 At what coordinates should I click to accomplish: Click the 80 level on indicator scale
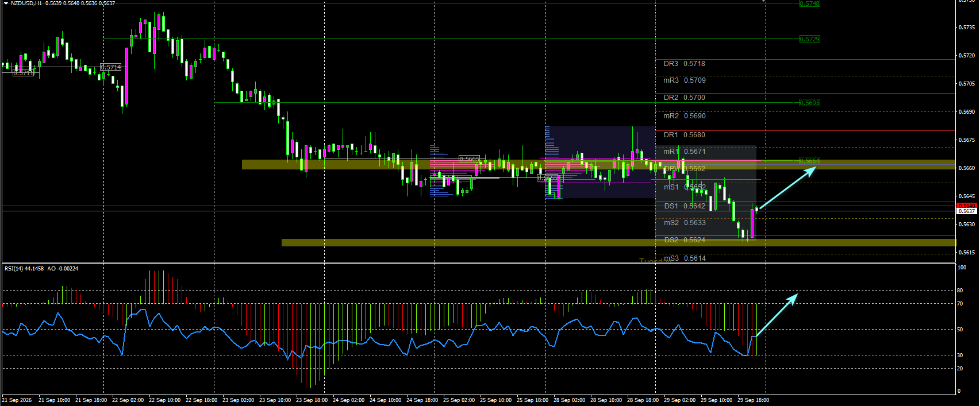pyautogui.click(x=960, y=291)
